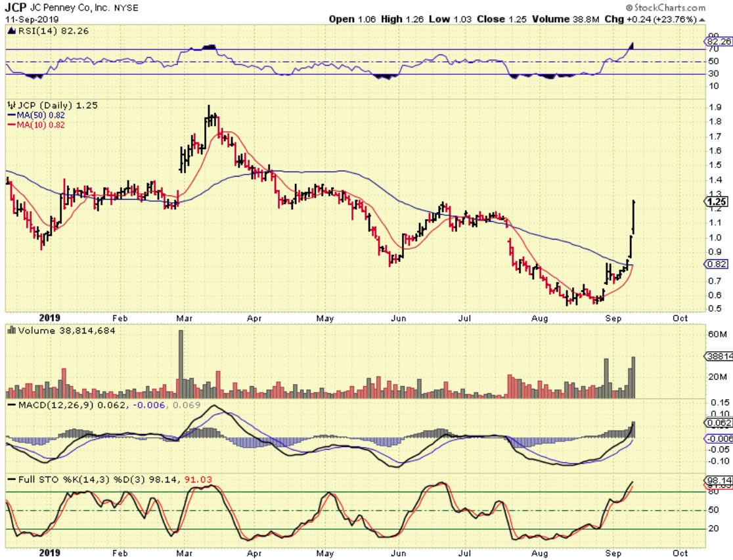Viewport: 733px width, 560px height.
Task: Click the 1.9 price axis label
Action: point(715,107)
